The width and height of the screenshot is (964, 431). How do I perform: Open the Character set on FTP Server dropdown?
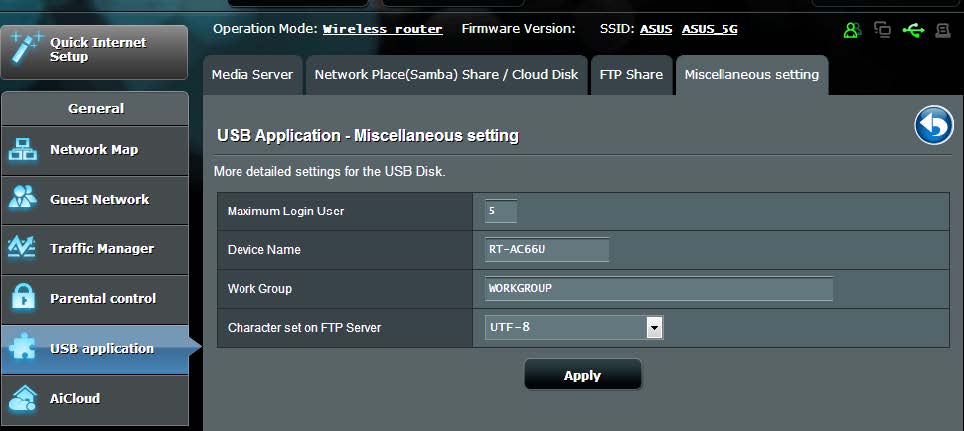pyautogui.click(x=574, y=328)
